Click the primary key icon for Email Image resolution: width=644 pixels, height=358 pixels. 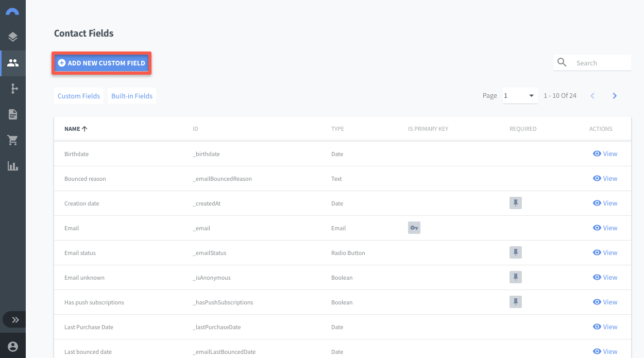coord(414,228)
